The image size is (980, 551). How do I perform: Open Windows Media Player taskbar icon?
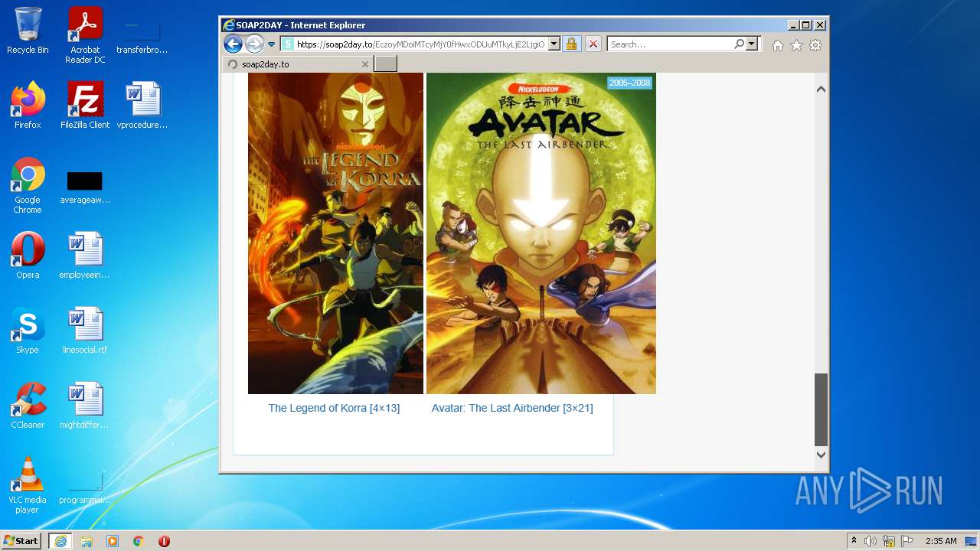[113, 541]
